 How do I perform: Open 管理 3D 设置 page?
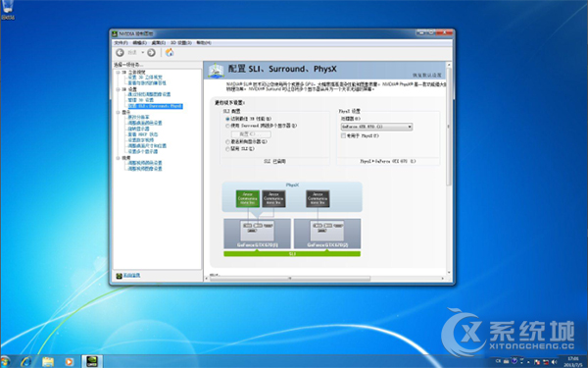[x=140, y=100]
